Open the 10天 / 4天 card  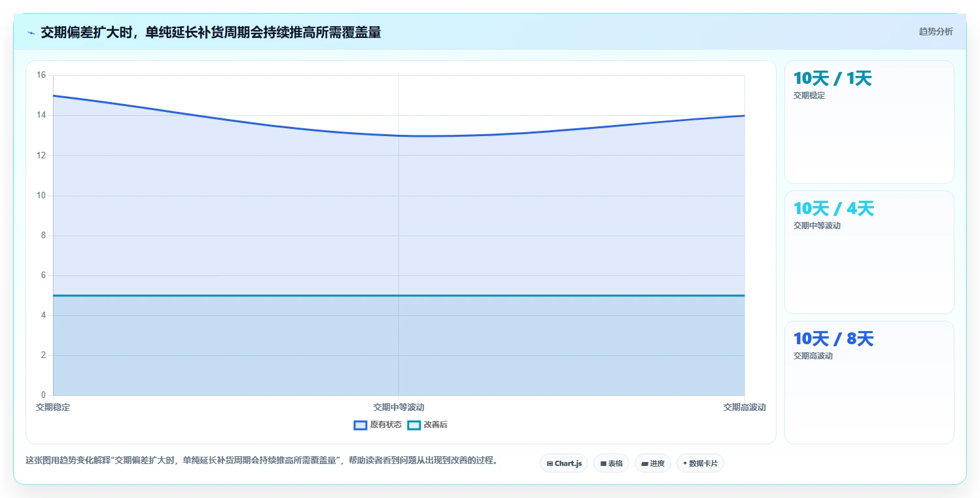[x=869, y=252]
